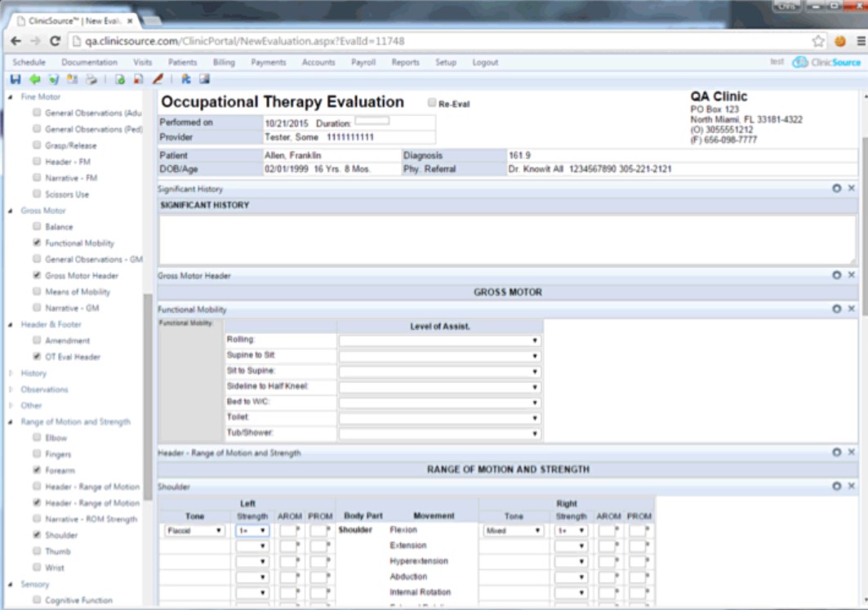Viewport: 868px width, 610px height.
Task: Click the picture image toolbar icon
Action: click(x=205, y=79)
